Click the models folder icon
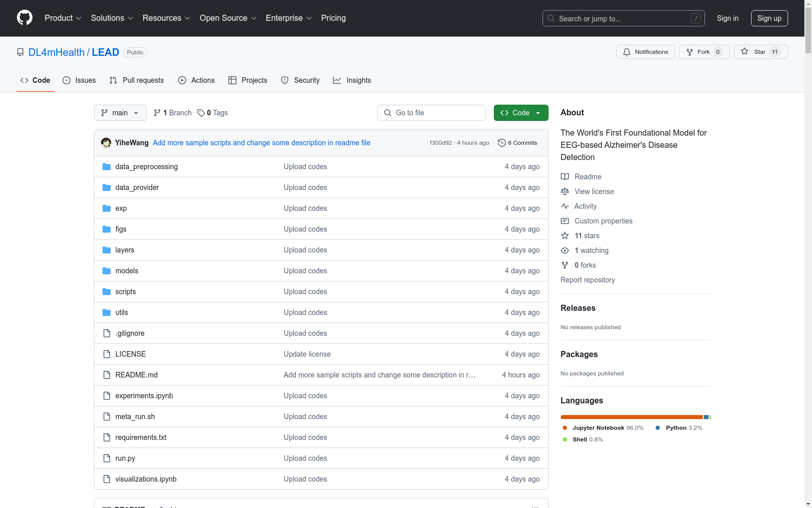Viewport: 812px width, 508px height. click(107, 271)
